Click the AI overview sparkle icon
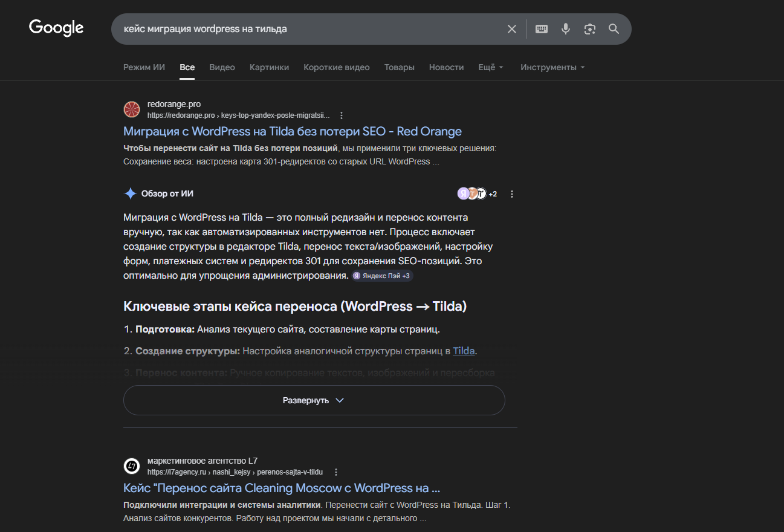Image resolution: width=784 pixels, height=532 pixels. pyautogui.click(x=130, y=194)
